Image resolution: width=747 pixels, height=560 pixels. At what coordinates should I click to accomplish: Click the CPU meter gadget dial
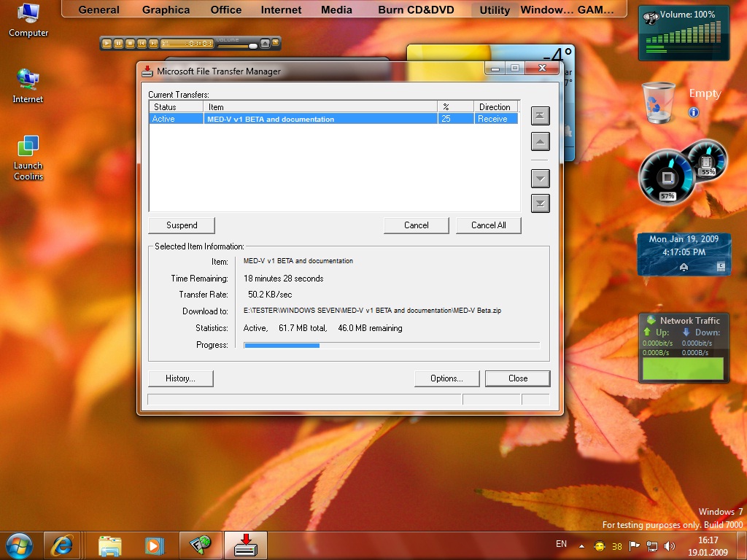(x=667, y=178)
